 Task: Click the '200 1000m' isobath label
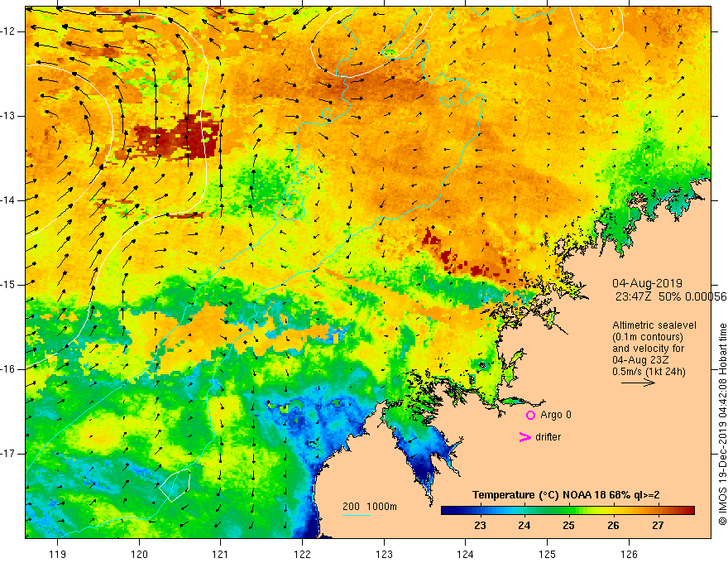[x=370, y=507]
